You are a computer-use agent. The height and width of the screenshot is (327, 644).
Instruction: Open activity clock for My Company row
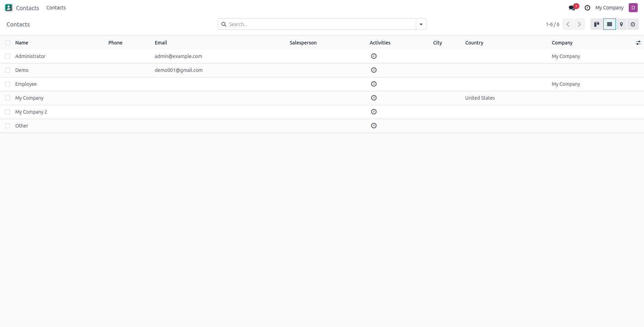point(374,98)
